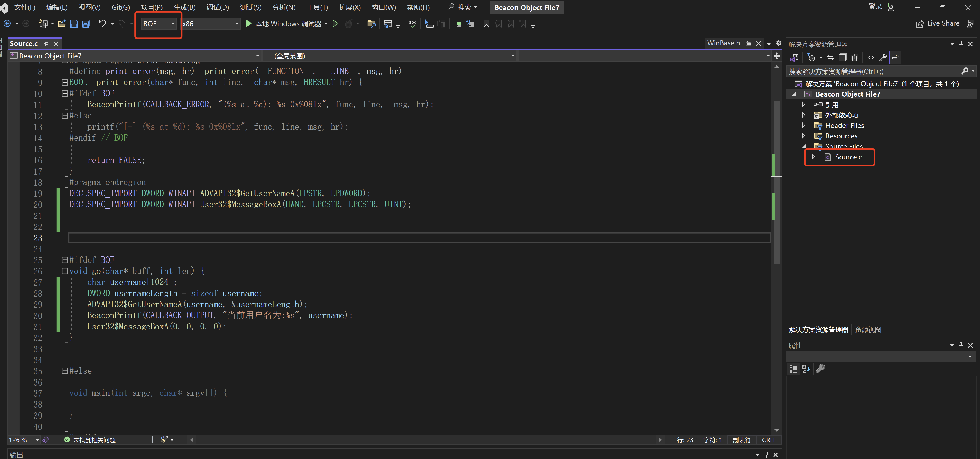Screen dimensions: 980x459
Task: Open the project scope dropdown Beacon Object File7
Action: 135,56
